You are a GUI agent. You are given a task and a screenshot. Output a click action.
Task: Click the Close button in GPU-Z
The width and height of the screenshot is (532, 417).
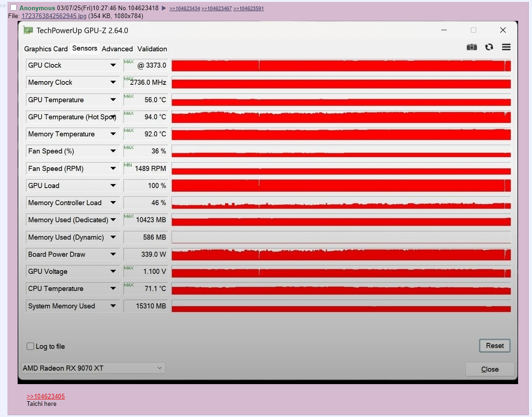(490, 369)
